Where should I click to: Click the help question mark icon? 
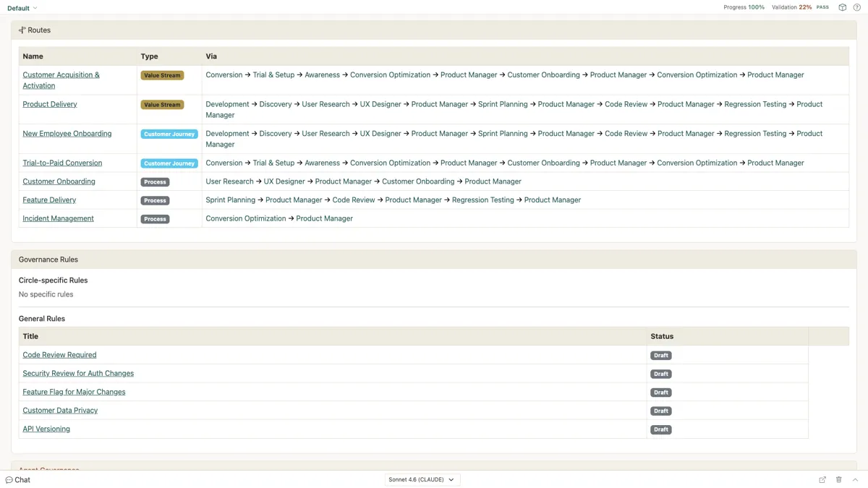click(x=857, y=7)
